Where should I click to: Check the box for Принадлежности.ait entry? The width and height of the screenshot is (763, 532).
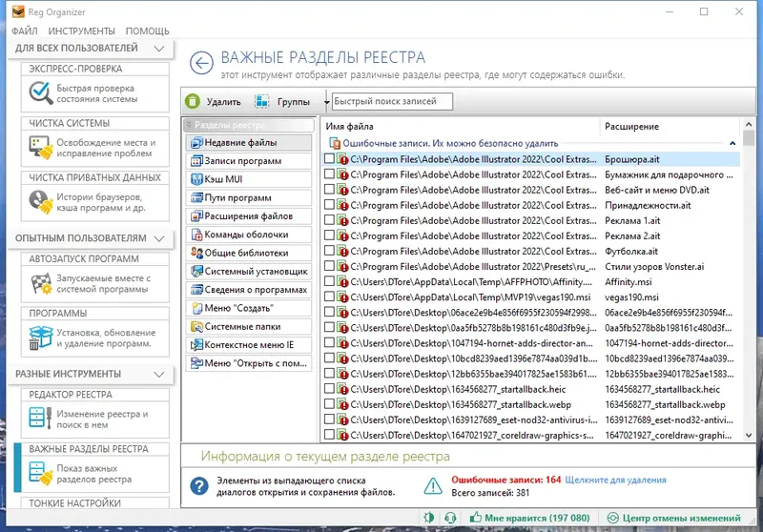pos(329,205)
